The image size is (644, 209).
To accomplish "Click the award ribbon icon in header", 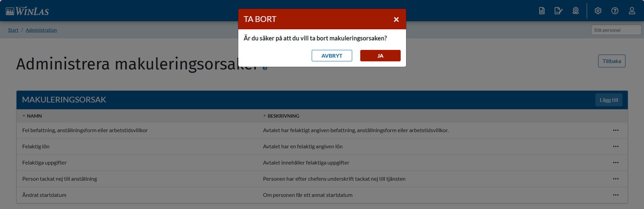I will click(x=576, y=11).
